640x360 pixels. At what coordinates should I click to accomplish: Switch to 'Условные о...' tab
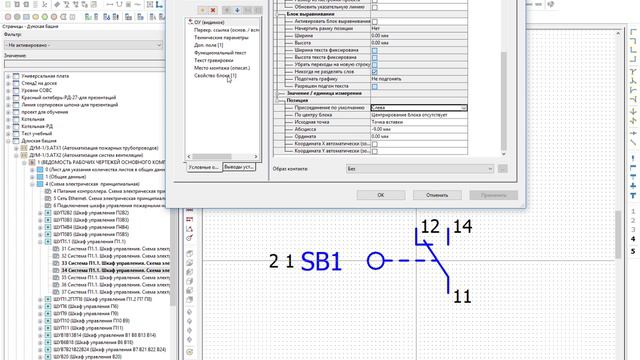(204, 167)
